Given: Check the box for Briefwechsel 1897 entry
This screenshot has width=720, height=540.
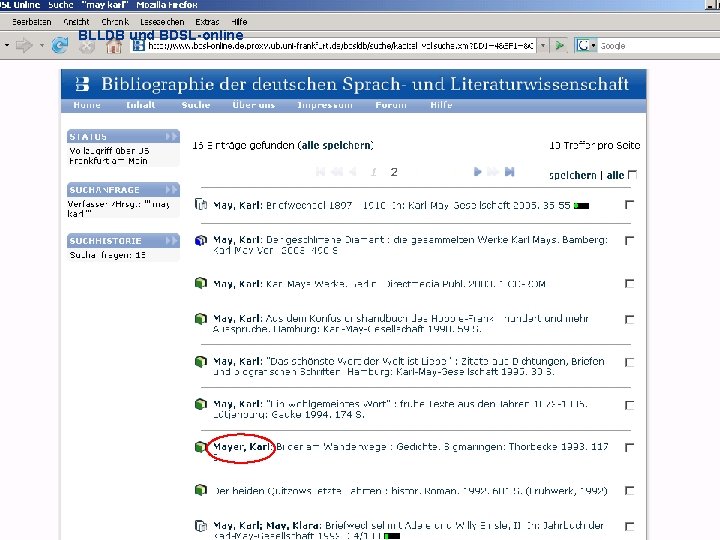Looking at the screenshot, I should [x=630, y=205].
